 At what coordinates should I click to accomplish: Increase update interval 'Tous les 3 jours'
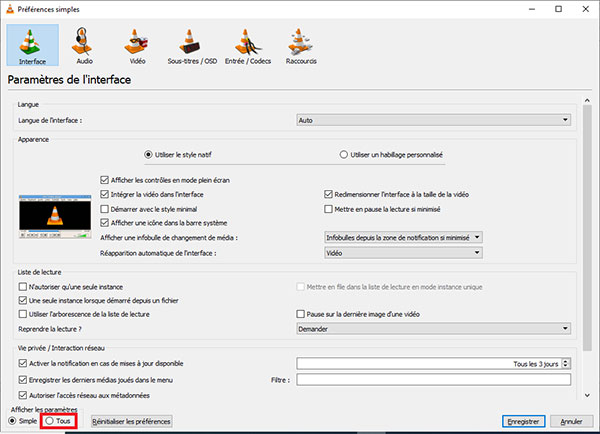coord(566,361)
